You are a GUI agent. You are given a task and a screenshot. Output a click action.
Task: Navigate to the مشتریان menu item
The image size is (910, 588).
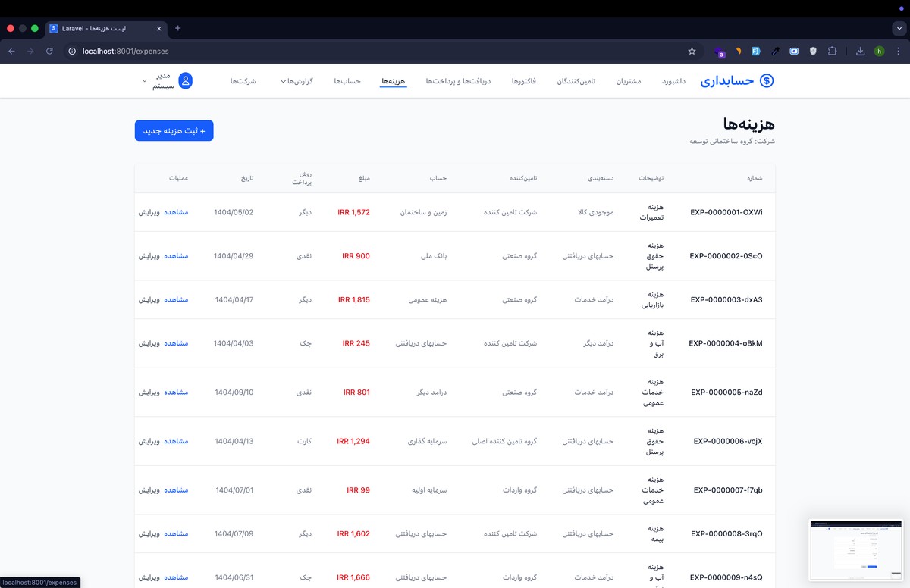point(629,81)
